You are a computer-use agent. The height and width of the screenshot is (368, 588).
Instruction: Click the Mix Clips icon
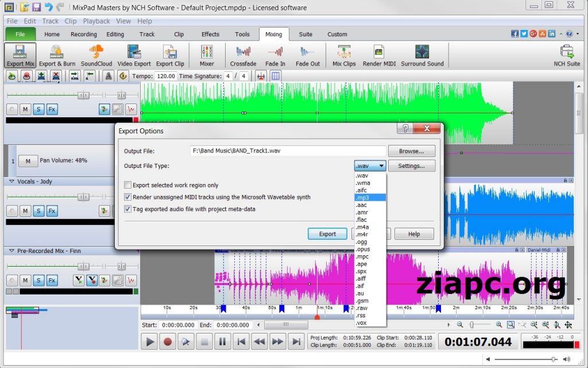coord(344,55)
